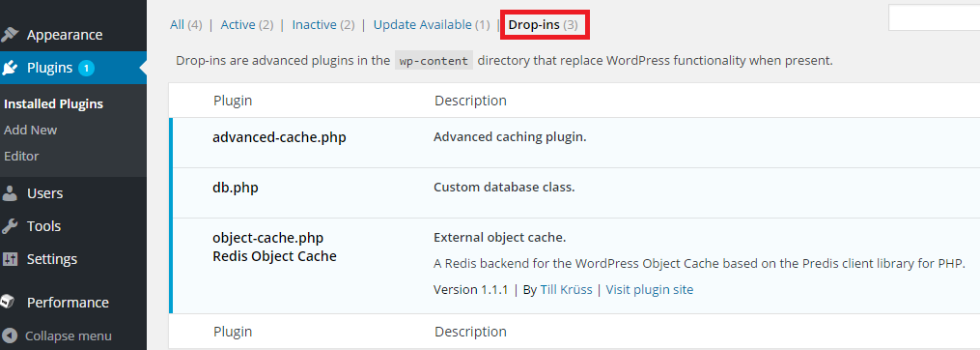Click 'Custom database class.' description
Screen dimensions: 980x350
504,188
